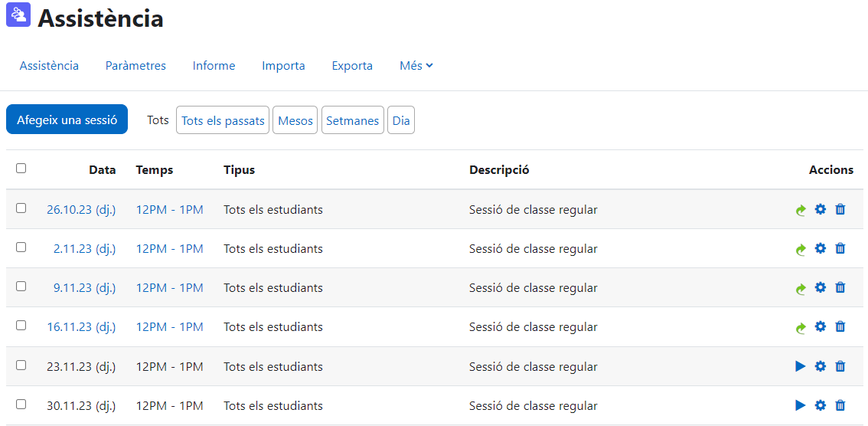Open the 26.10.23 (dj.) date link
This screenshot has height=426, width=868.
81,210
